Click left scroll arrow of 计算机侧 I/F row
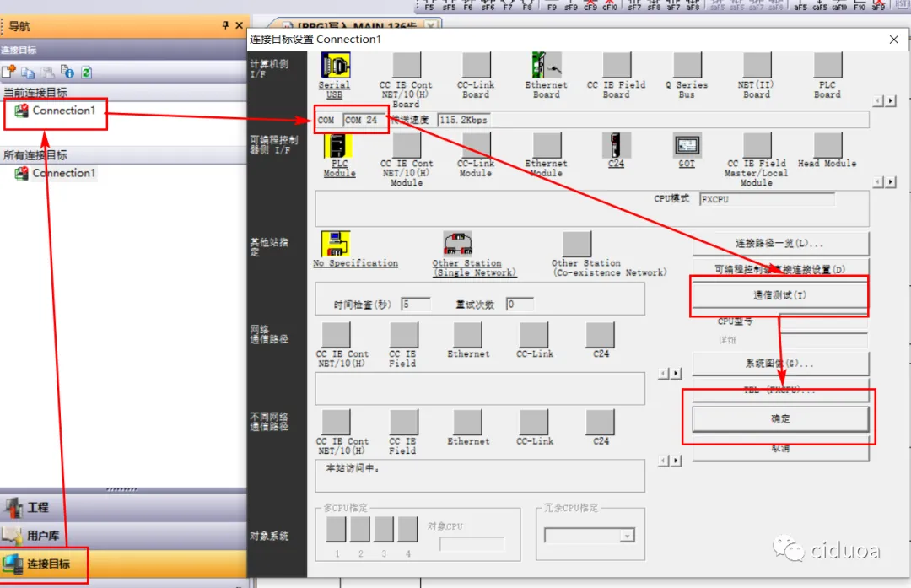911x588 pixels. (878, 100)
